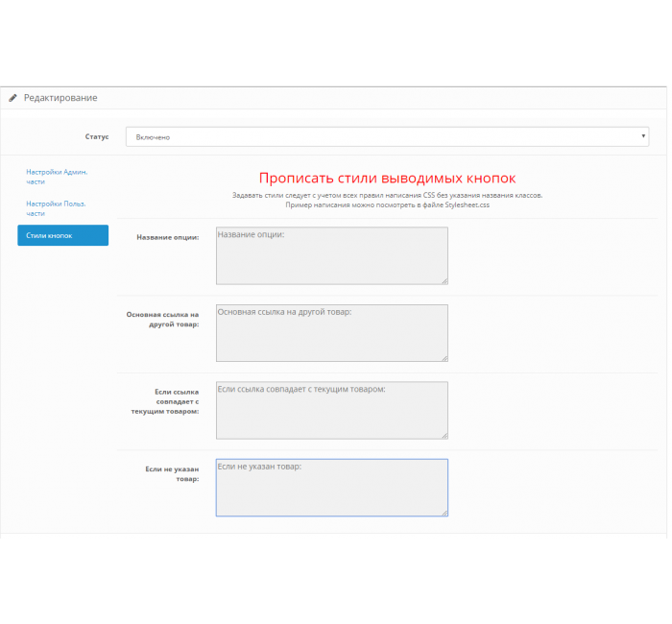Viewport: 672px width, 624px height.
Task: Click the bold label Название опции:
Action: pyautogui.click(x=168, y=237)
